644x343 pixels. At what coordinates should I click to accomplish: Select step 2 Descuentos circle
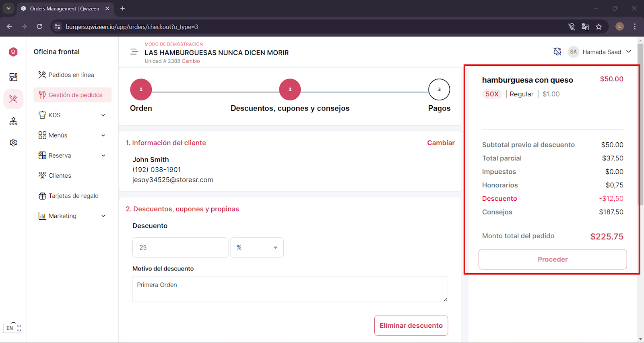click(290, 89)
